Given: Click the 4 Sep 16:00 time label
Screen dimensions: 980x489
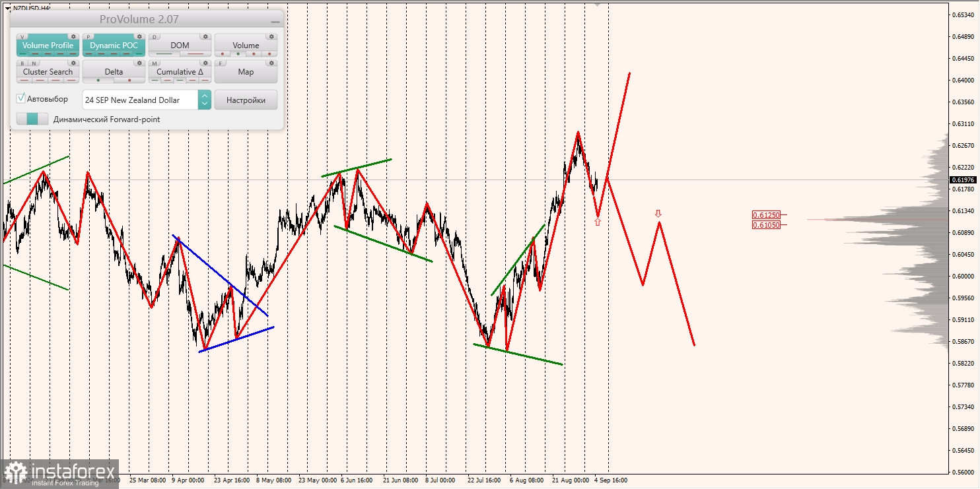Looking at the screenshot, I should point(611,480).
